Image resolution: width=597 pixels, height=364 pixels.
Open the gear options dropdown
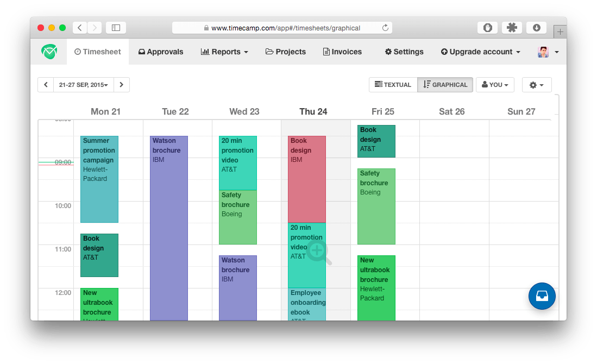(x=536, y=85)
